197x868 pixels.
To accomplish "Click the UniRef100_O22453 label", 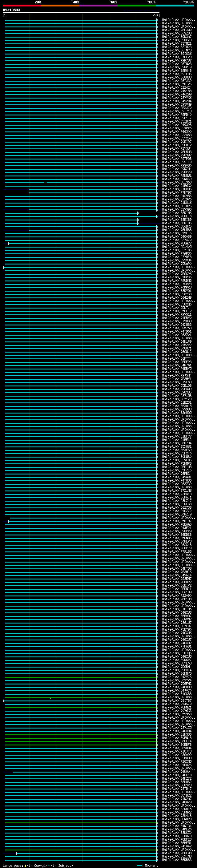I will [176, 135].
